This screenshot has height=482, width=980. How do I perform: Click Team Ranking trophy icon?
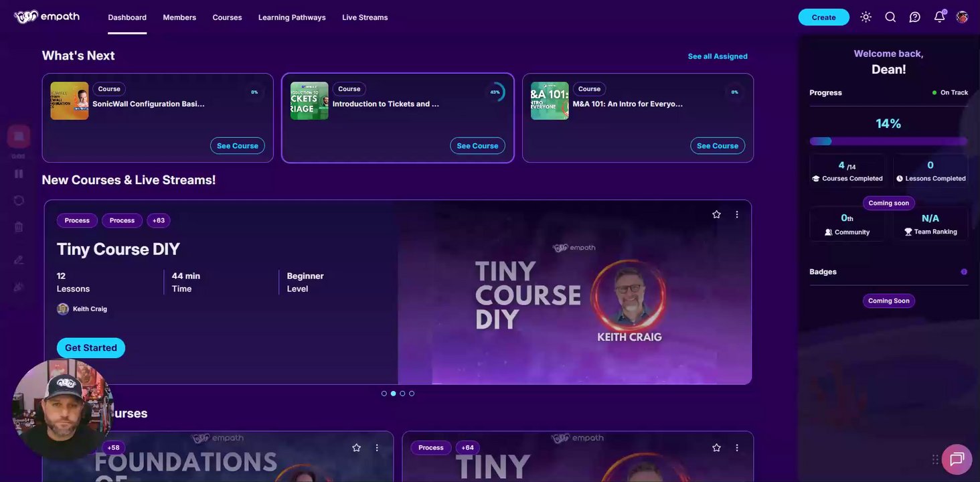(908, 232)
